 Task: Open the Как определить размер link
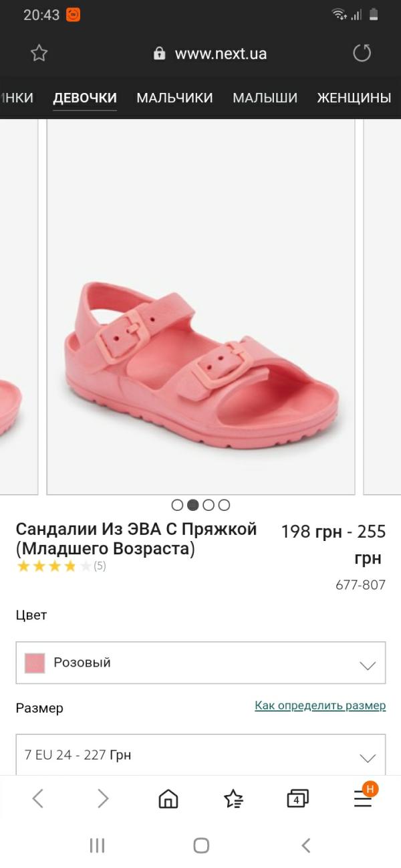coord(320,706)
